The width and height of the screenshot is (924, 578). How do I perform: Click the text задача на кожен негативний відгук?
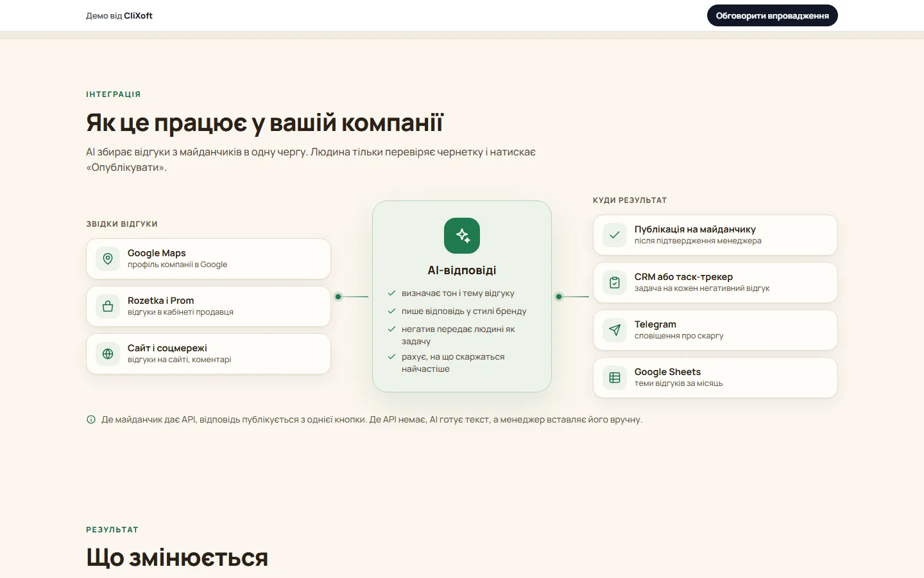pos(702,288)
